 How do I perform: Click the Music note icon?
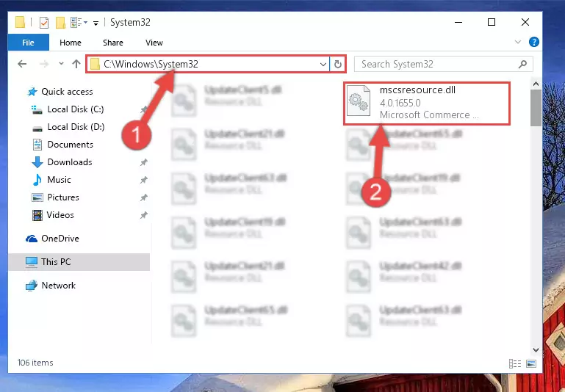(37, 180)
